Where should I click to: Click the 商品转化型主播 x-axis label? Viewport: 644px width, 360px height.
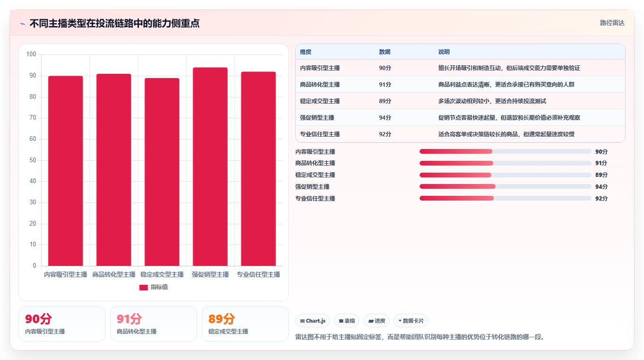tap(114, 274)
